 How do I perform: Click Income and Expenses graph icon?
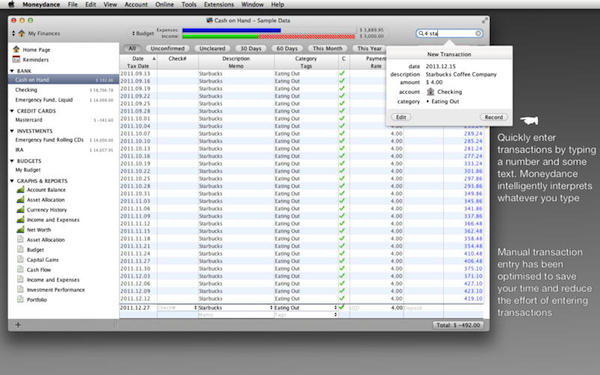point(20,219)
